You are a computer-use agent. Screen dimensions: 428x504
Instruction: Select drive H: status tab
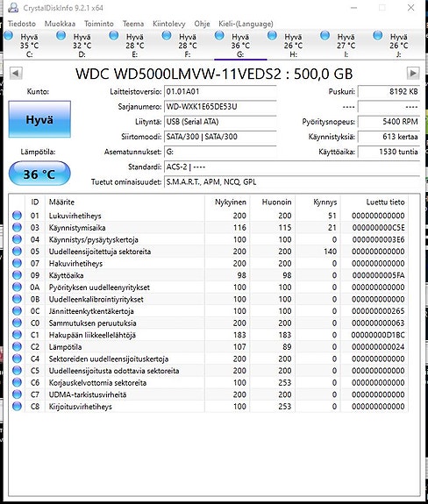pos(293,46)
